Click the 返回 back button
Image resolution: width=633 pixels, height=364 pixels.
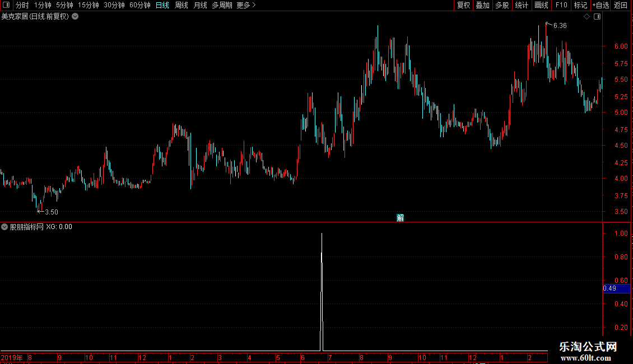pyautogui.click(x=621, y=5)
